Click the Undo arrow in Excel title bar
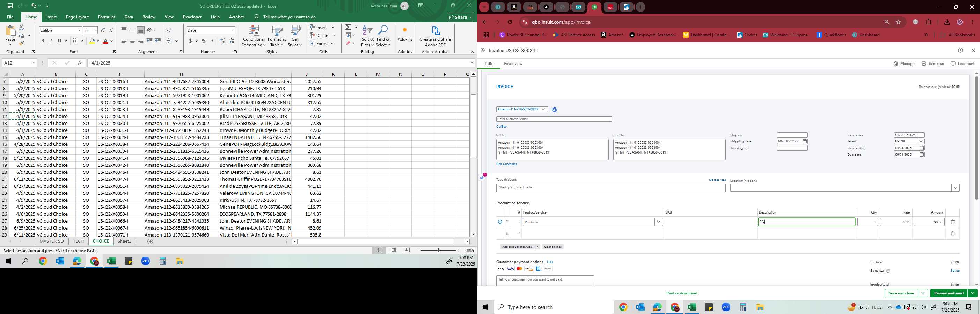 click(34, 6)
